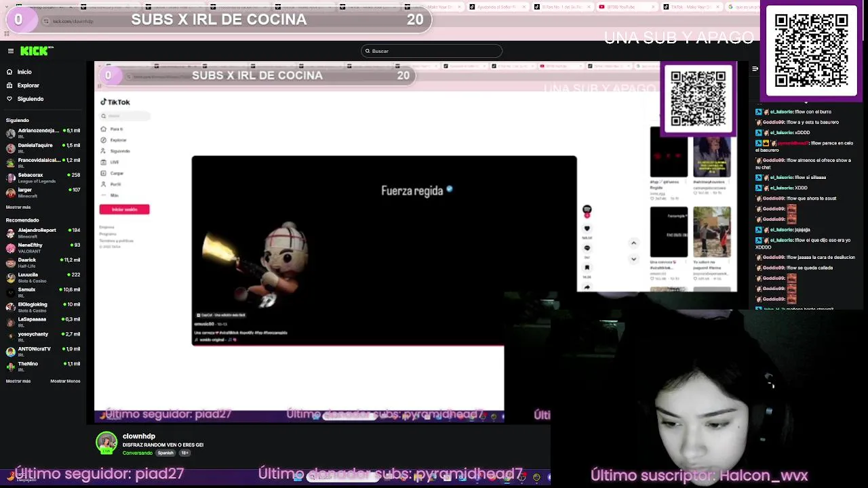This screenshot has width=868, height=488.
Task: Open the Una cerveza video thumbnail
Action: point(669,232)
